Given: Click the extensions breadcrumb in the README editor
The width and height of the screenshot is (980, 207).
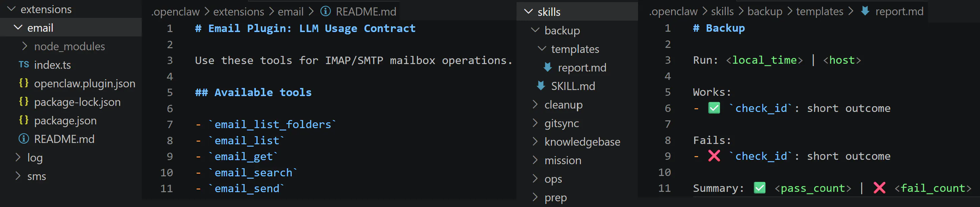Looking at the screenshot, I should [239, 12].
